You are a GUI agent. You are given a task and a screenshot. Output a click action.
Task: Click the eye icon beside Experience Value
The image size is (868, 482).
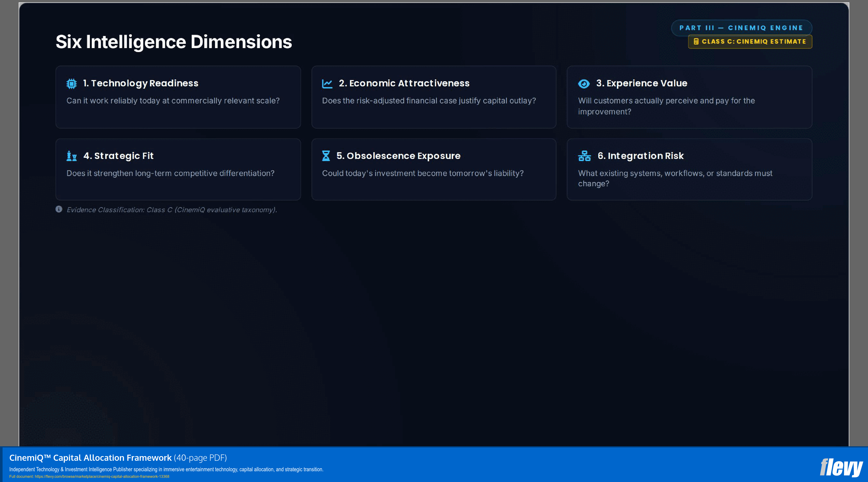584,84
